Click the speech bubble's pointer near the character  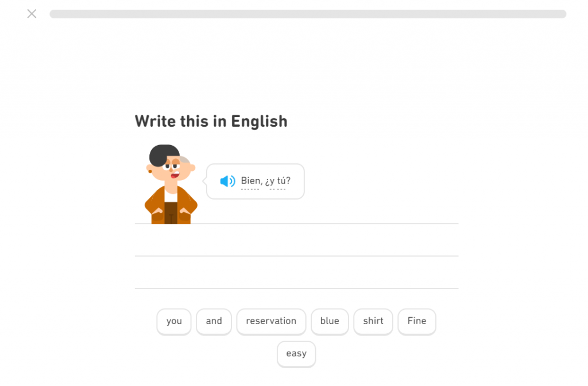[x=206, y=181]
